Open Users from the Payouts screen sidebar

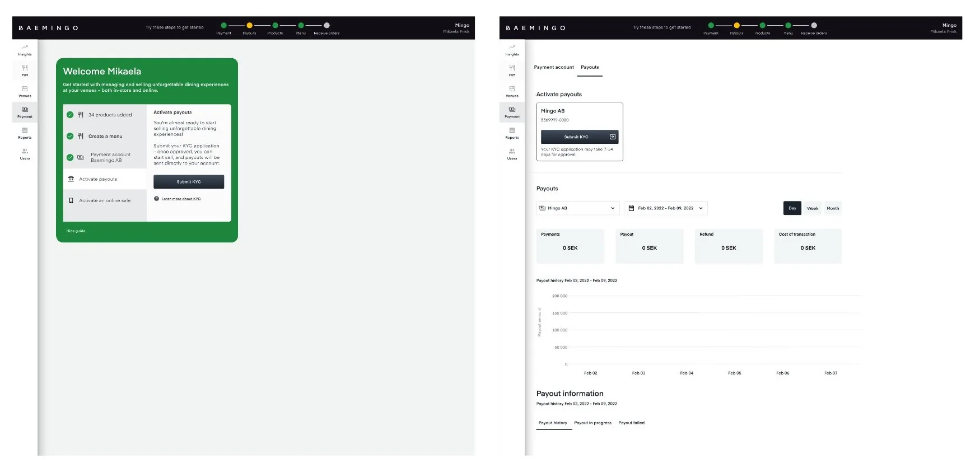(x=512, y=154)
